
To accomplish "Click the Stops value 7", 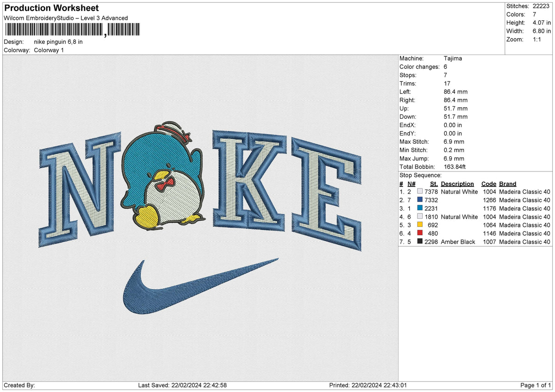I will point(445,75).
